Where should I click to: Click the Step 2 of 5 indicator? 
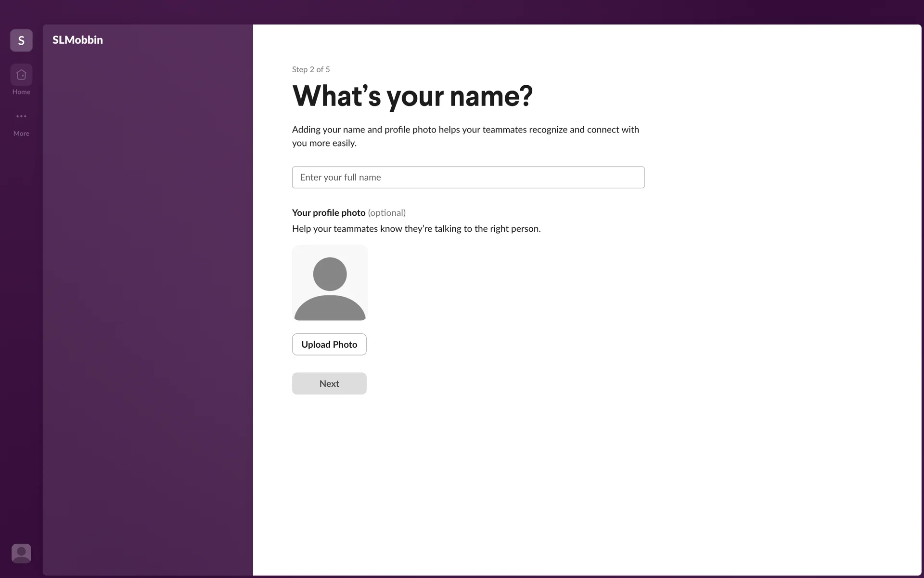pyautogui.click(x=311, y=69)
